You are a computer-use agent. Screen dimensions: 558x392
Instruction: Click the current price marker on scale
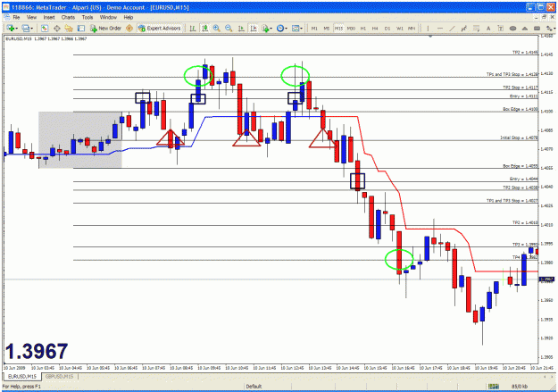[547, 279]
